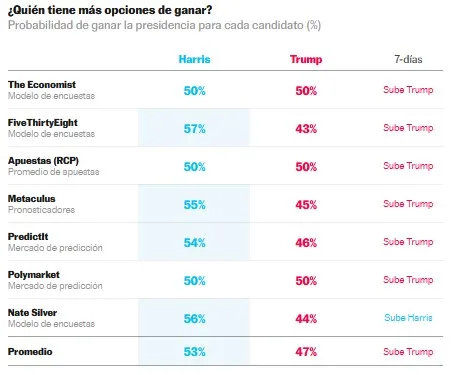Select the FiveThirtyEight row label
Image resolution: width=453 pixels, height=375 pixels.
pos(43,123)
